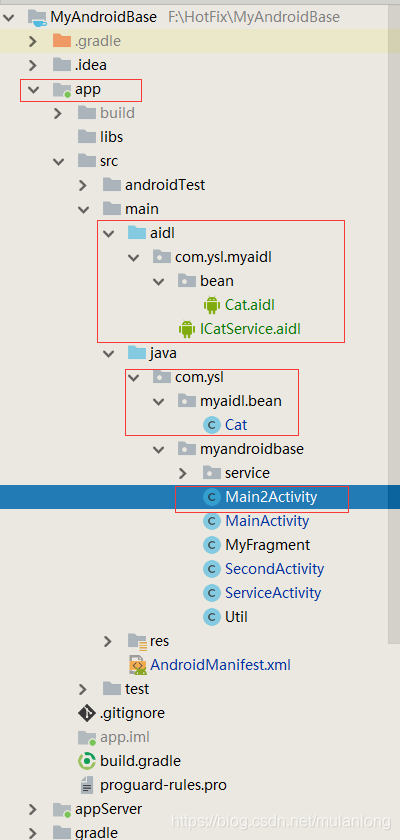Click the orange .gradle folder icon
400x840 pixels.
[x=62, y=41]
